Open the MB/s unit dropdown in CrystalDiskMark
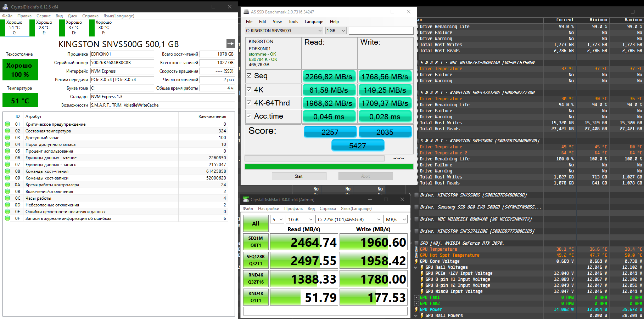The height and width of the screenshot is (319, 644). [x=396, y=220]
